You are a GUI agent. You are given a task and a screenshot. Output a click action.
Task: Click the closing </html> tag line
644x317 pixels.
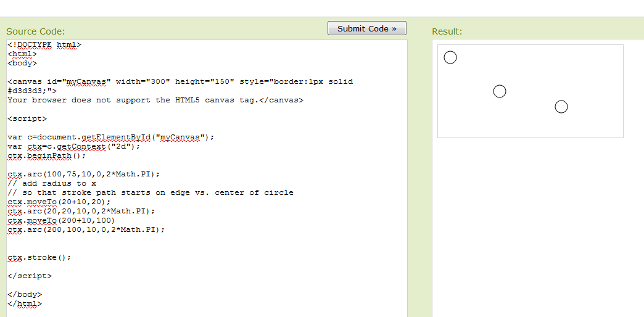pos(25,304)
